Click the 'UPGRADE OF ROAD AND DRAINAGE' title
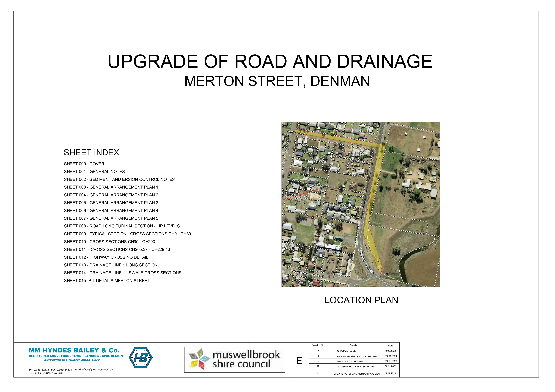The height and width of the screenshot is (392, 555). (270, 61)
